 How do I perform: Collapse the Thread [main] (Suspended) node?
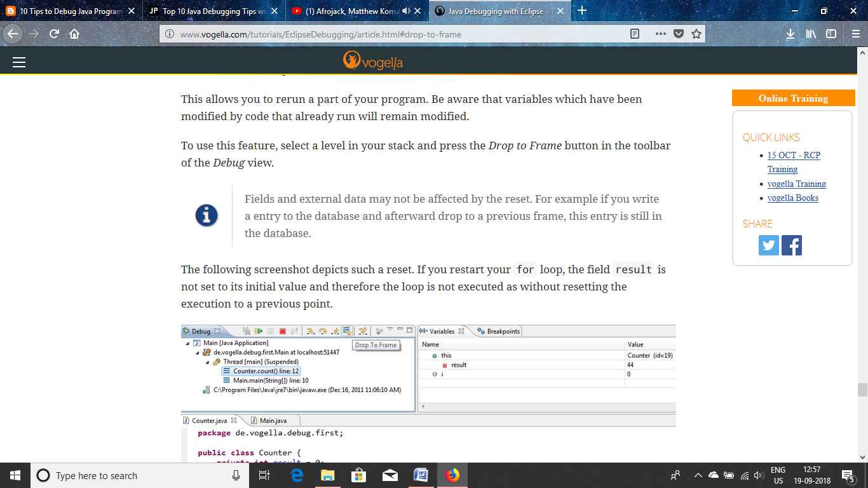pyautogui.click(x=207, y=360)
